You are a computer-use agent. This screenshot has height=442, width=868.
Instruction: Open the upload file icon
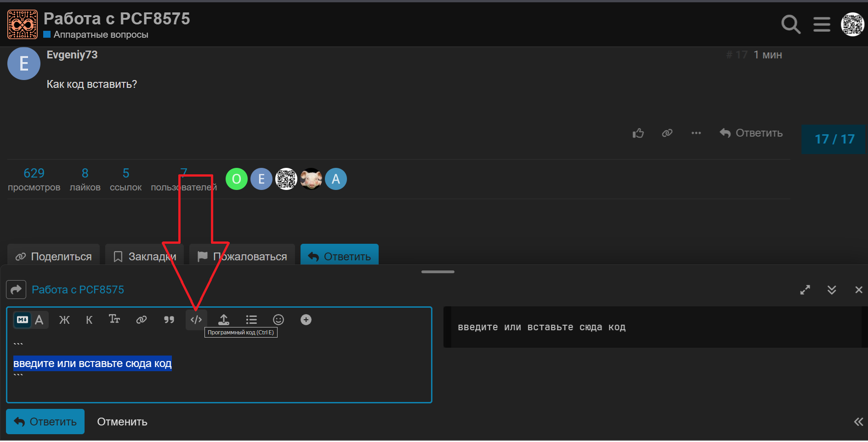pos(224,320)
